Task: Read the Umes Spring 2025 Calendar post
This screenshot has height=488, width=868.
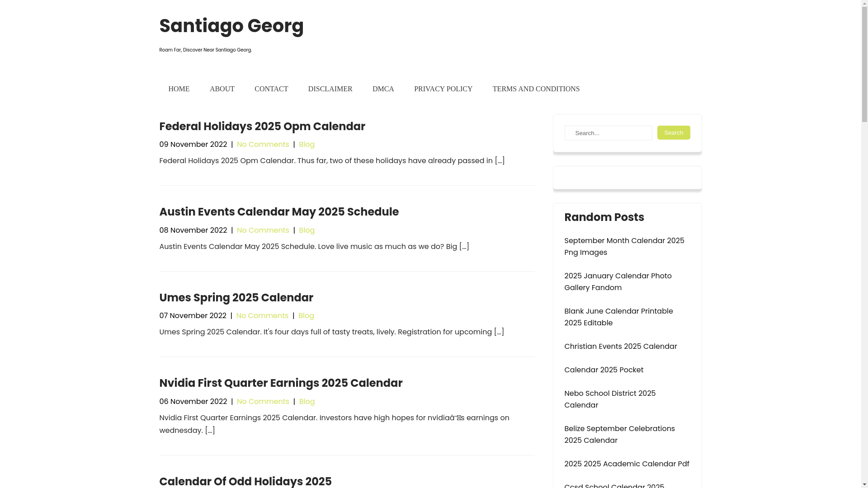Action: point(236,298)
